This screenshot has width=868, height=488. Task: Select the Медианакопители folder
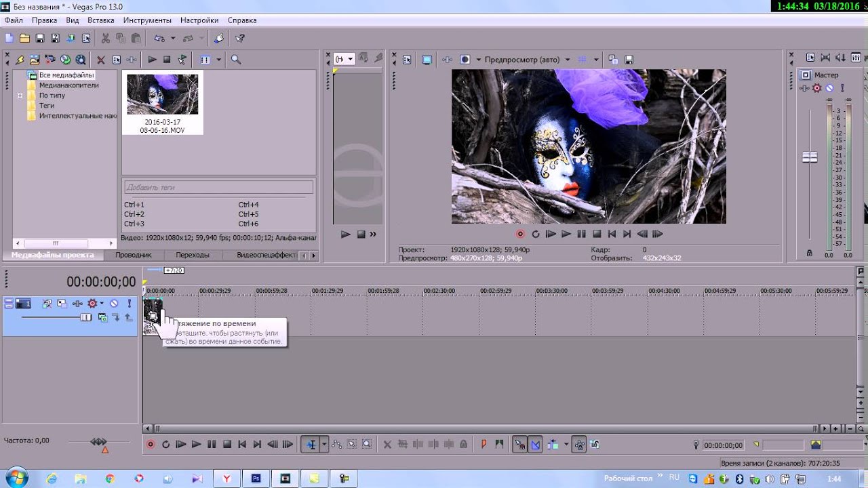coord(68,85)
